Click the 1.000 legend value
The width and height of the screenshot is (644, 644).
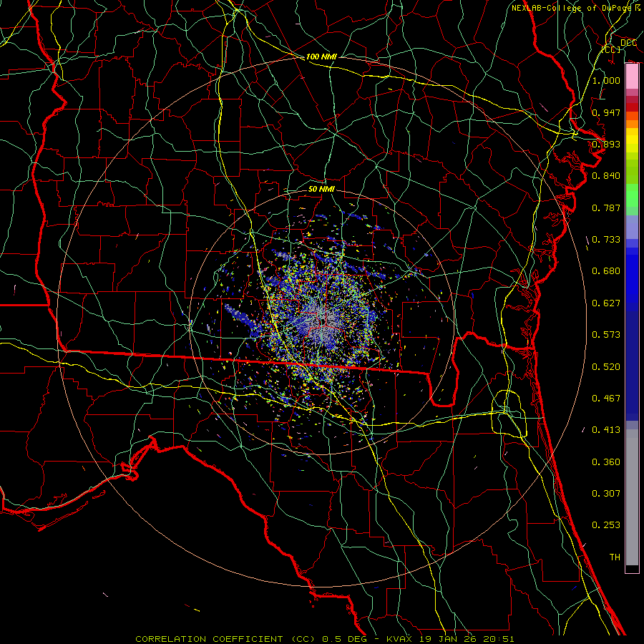click(606, 80)
